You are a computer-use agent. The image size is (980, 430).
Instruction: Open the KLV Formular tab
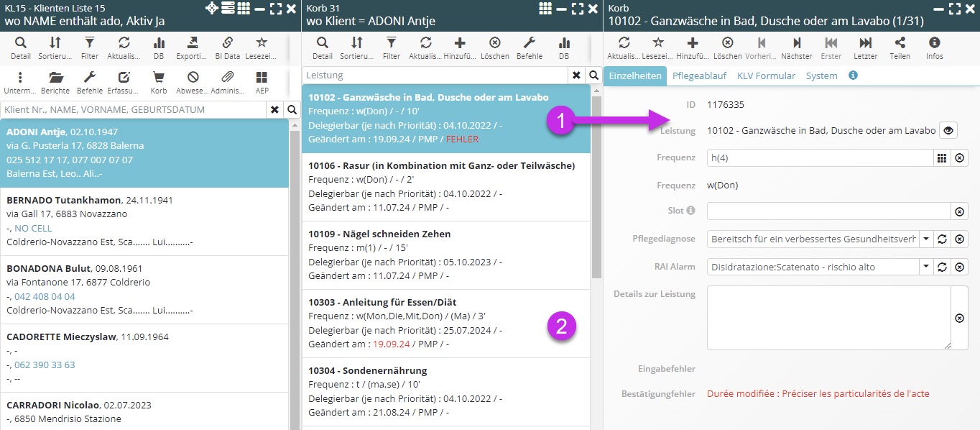[x=767, y=76]
